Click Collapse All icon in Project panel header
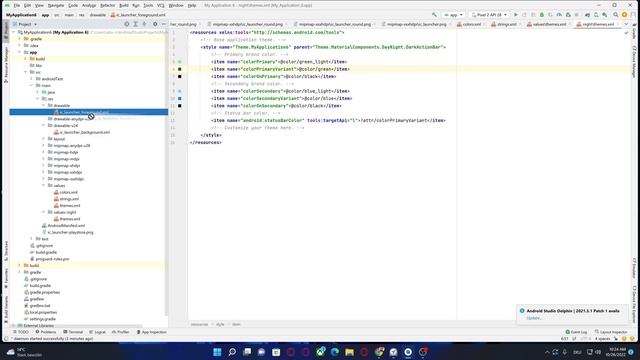This screenshot has width=640, height=360. point(144,24)
